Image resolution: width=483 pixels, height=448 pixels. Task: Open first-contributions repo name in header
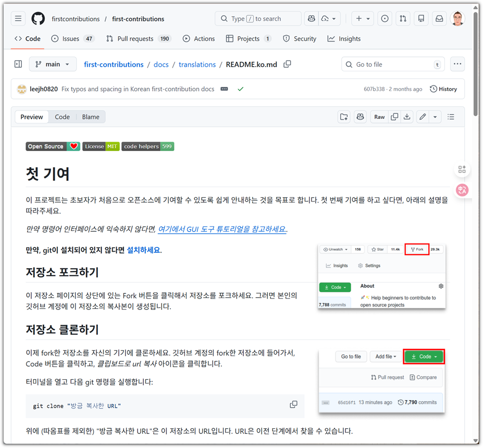click(x=138, y=19)
